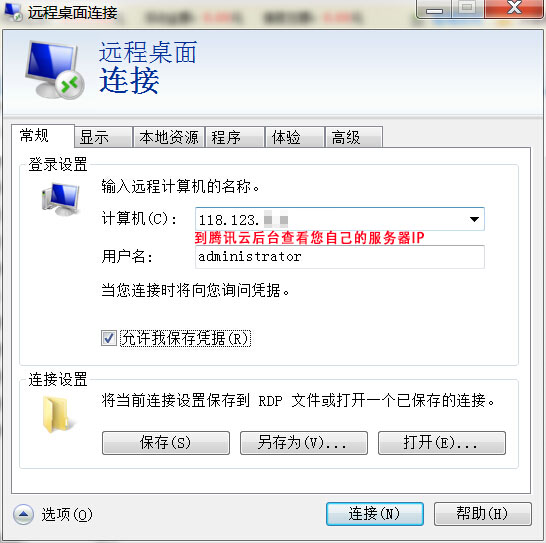Click the 用户名 field showing administrator
Image resolution: width=546 pixels, height=543 pixels.
(x=340, y=257)
